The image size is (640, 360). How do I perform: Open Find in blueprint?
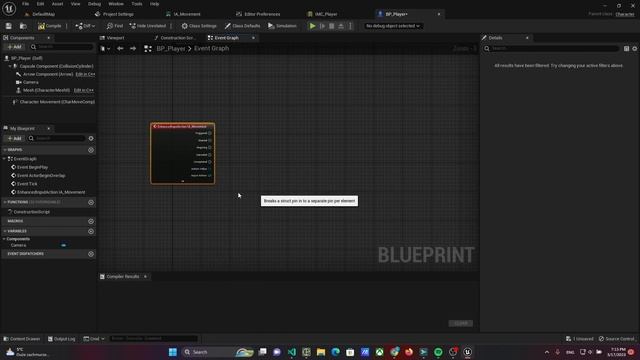point(115,26)
